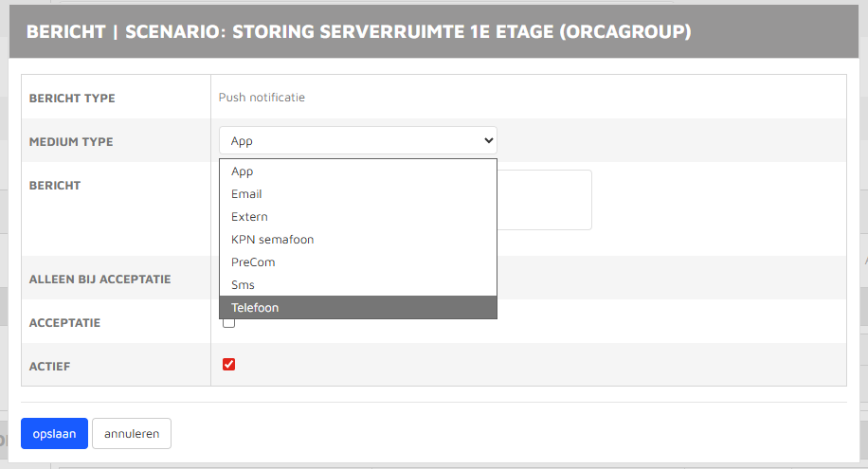Click the Alleen bij acceptatie label

click(x=100, y=280)
